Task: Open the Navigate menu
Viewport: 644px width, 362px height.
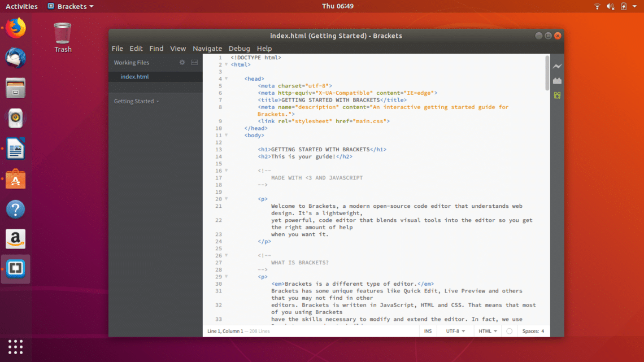Action: [207, 49]
